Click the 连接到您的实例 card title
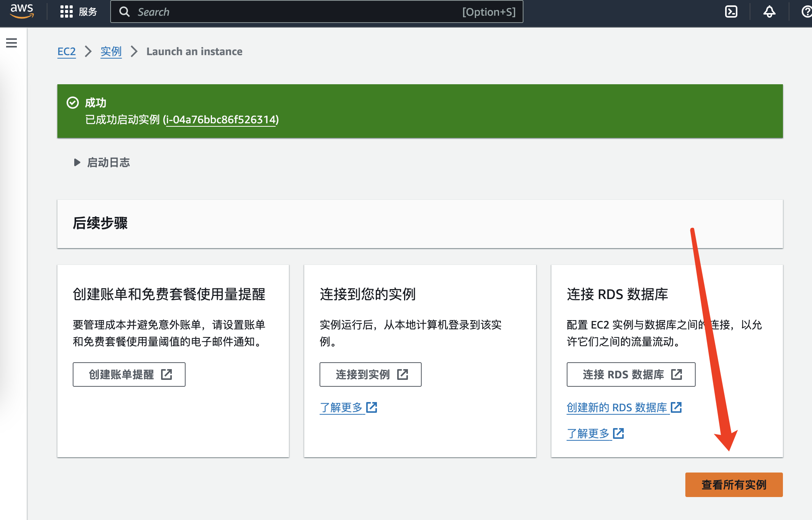The height and width of the screenshot is (520, 812). pyautogui.click(x=368, y=294)
